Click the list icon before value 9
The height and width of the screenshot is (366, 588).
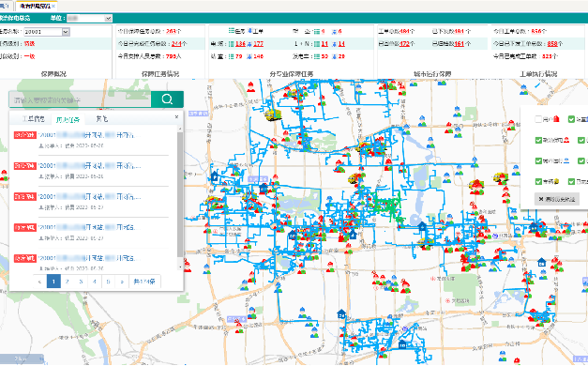(x=317, y=32)
